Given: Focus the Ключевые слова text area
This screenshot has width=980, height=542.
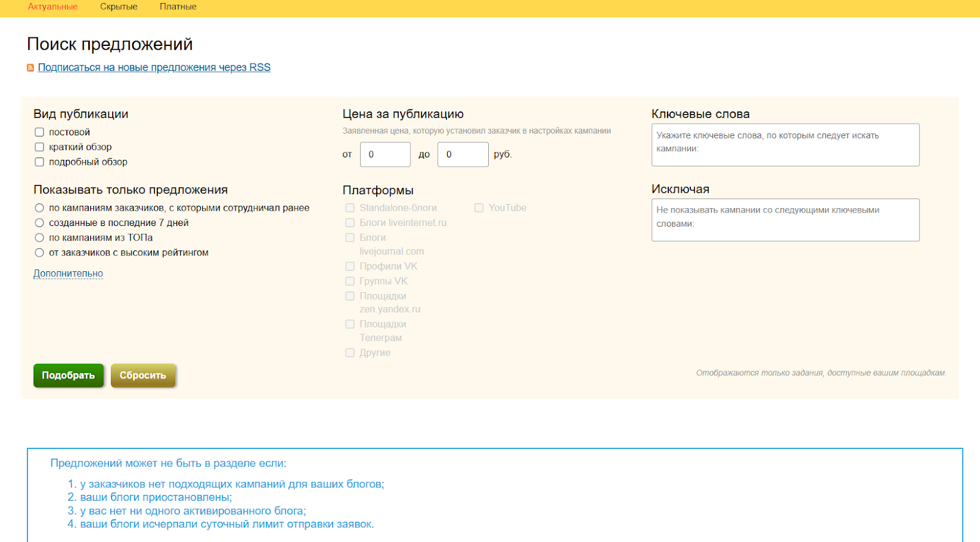Looking at the screenshot, I should pos(785,145).
